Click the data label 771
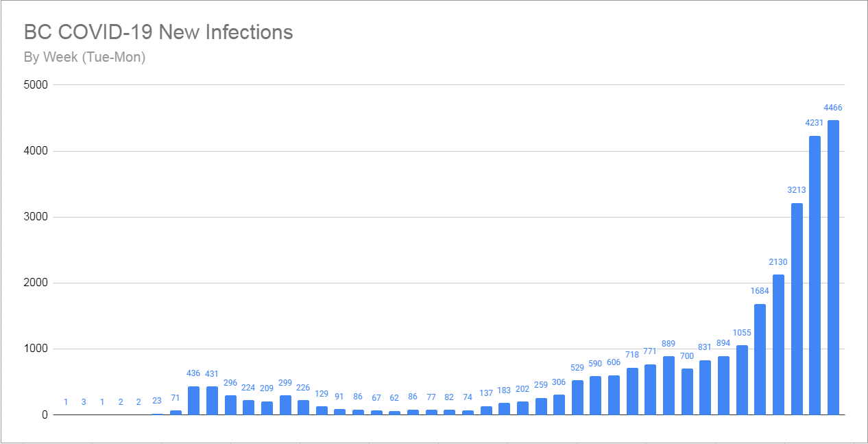The width and height of the screenshot is (868, 444). click(x=650, y=352)
